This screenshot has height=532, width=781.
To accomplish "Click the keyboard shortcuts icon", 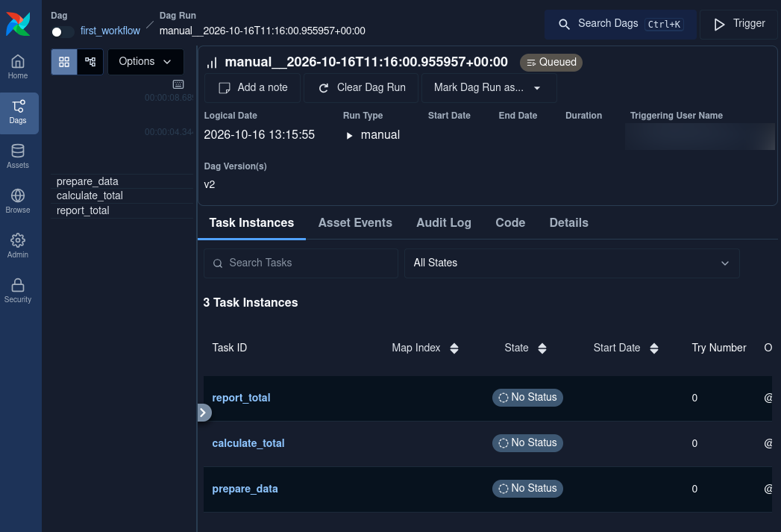I will [x=178, y=84].
